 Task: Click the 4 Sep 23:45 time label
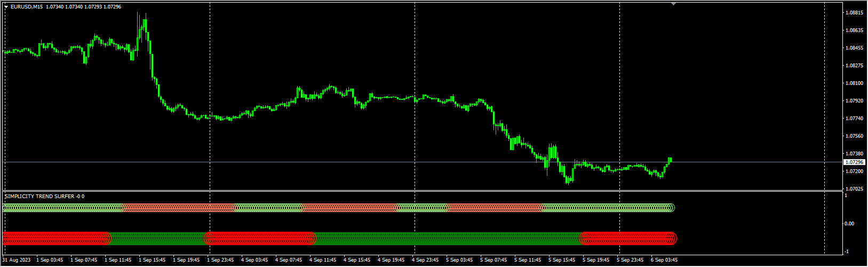[425, 260]
